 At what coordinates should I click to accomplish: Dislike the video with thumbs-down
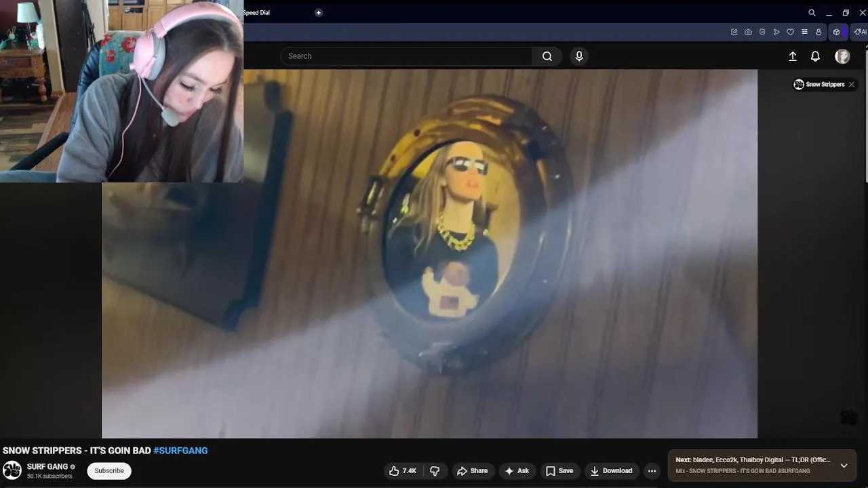point(435,471)
